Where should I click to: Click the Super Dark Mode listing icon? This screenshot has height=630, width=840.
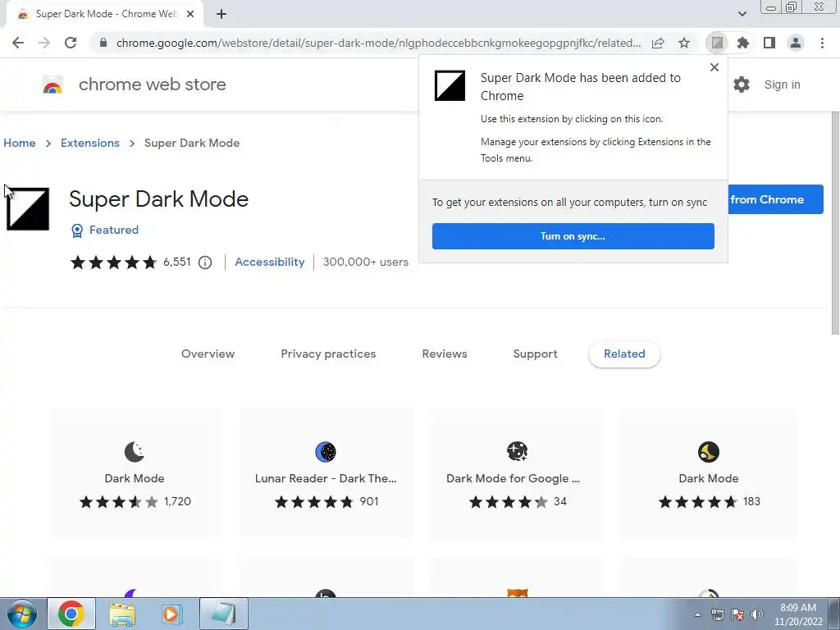click(x=28, y=209)
